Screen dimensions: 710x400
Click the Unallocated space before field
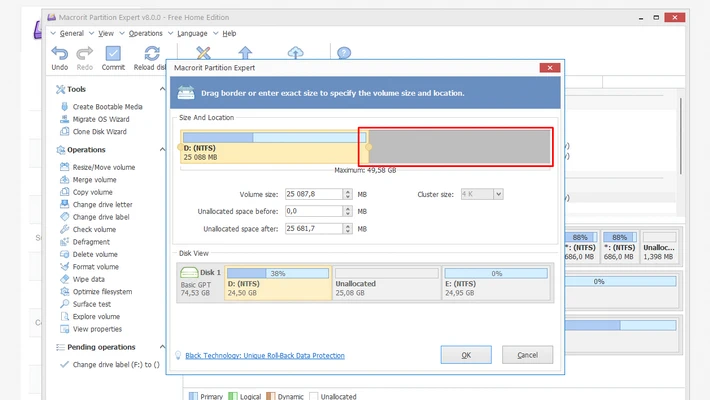[x=314, y=211]
